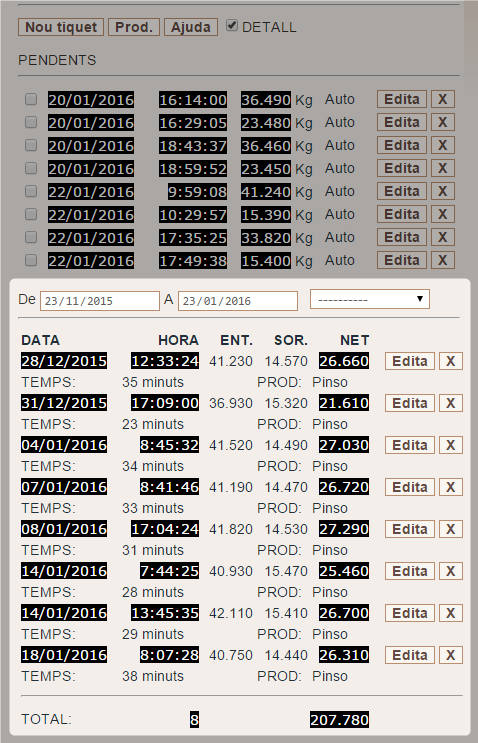Delete the 07/01/2016 record with X

coord(451,487)
